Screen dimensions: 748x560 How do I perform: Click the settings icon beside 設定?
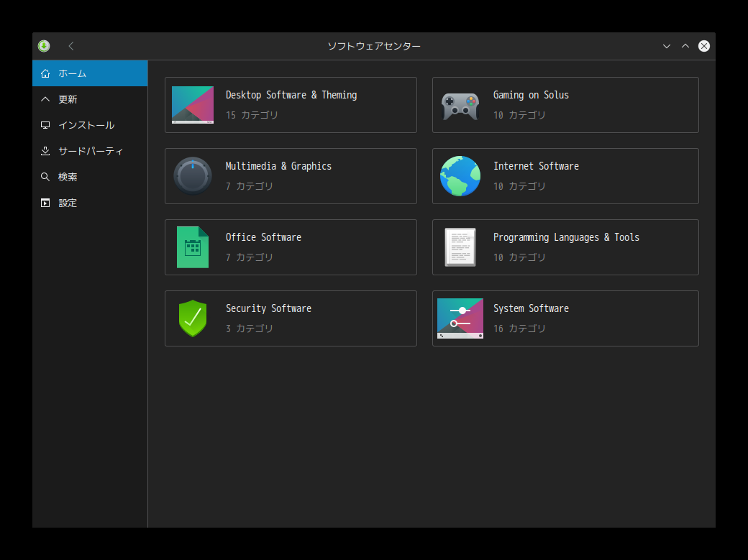pos(45,203)
